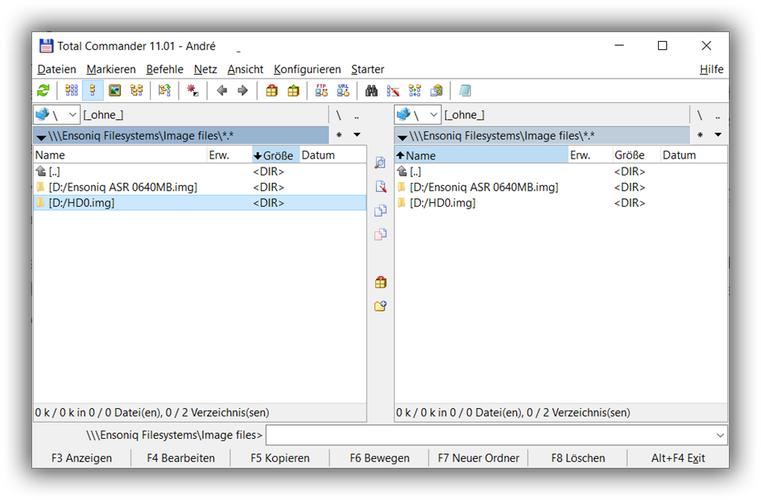Go back with the left arrow icon

[x=222, y=90]
